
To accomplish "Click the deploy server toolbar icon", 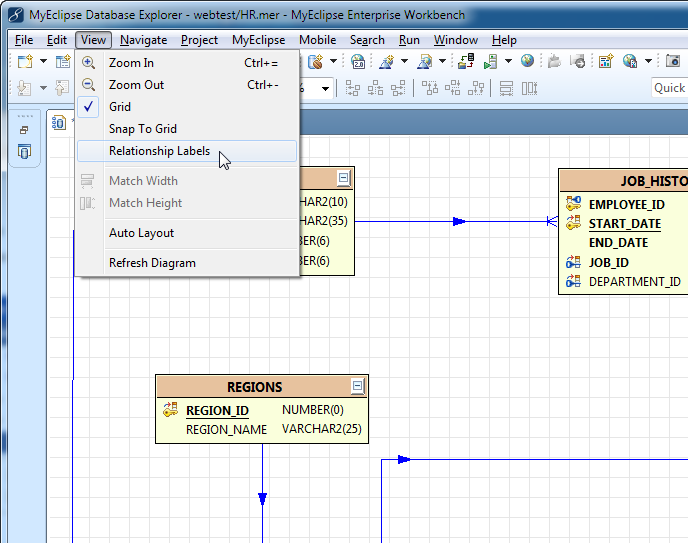I will pyautogui.click(x=466, y=62).
